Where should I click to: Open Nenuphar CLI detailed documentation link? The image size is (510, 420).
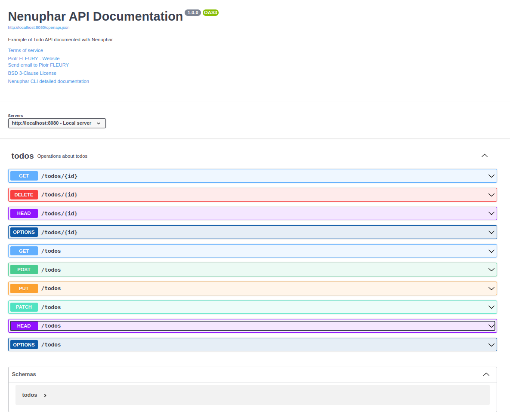[49, 81]
